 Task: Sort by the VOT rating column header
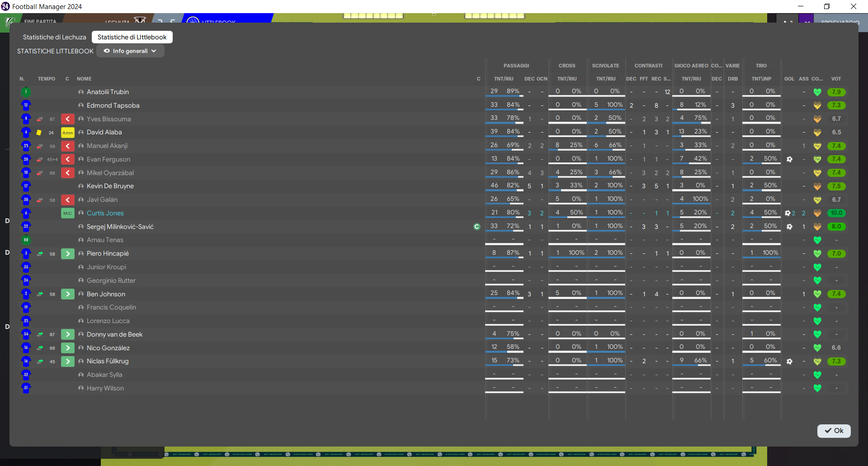(836, 79)
